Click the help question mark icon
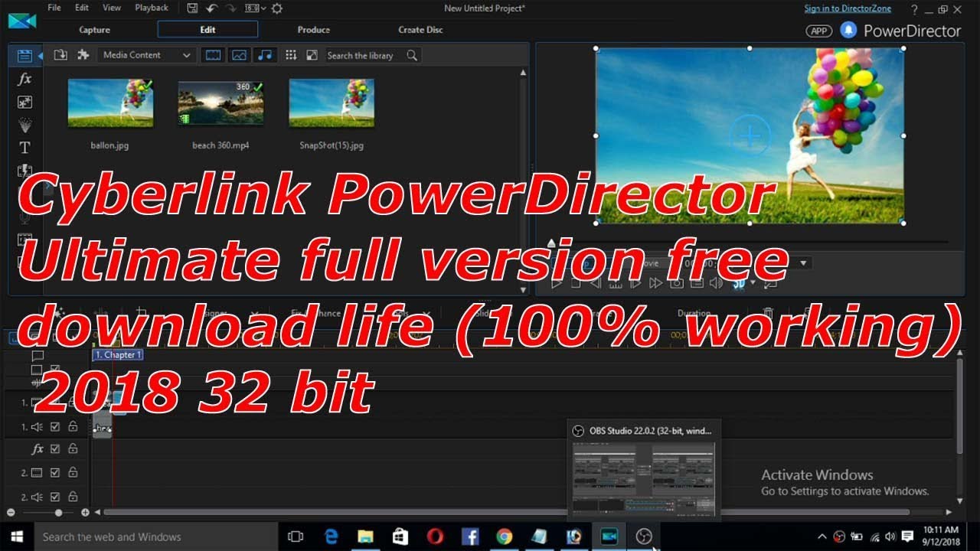 point(915,9)
